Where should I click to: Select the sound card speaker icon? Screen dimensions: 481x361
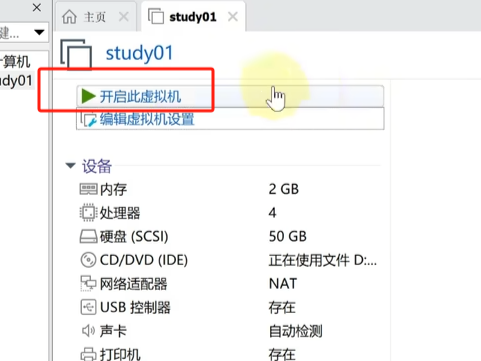click(x=88, y=331)
